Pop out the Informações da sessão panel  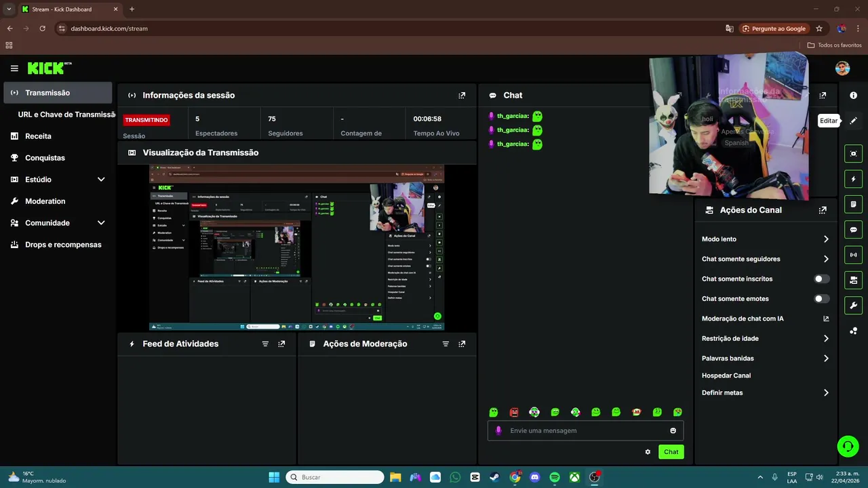point(462,96)
